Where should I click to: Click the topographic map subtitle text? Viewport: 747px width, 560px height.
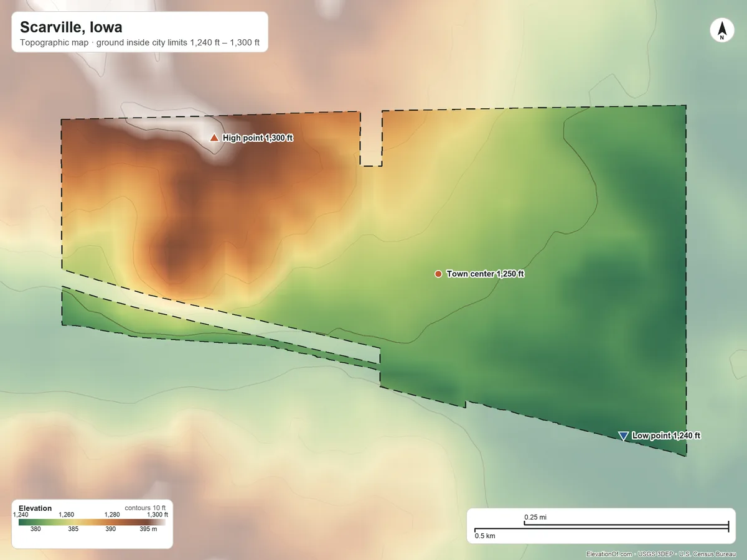tap(140, 44)
